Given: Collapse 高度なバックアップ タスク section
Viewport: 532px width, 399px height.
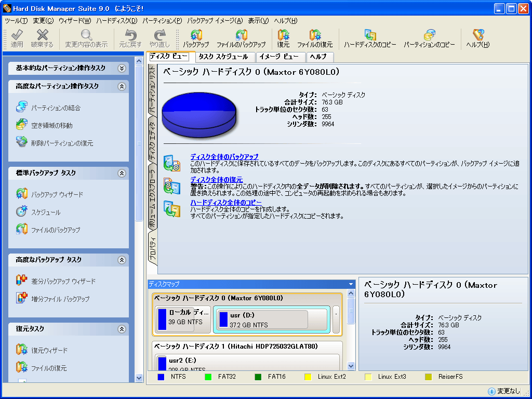Looking at the screenshot, I should [122, 260].
